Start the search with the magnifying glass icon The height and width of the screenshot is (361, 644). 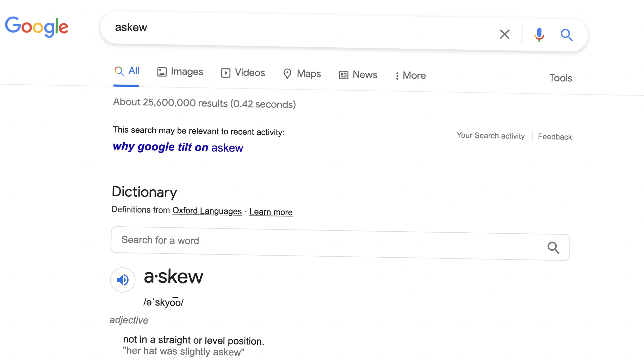point(566,35)
